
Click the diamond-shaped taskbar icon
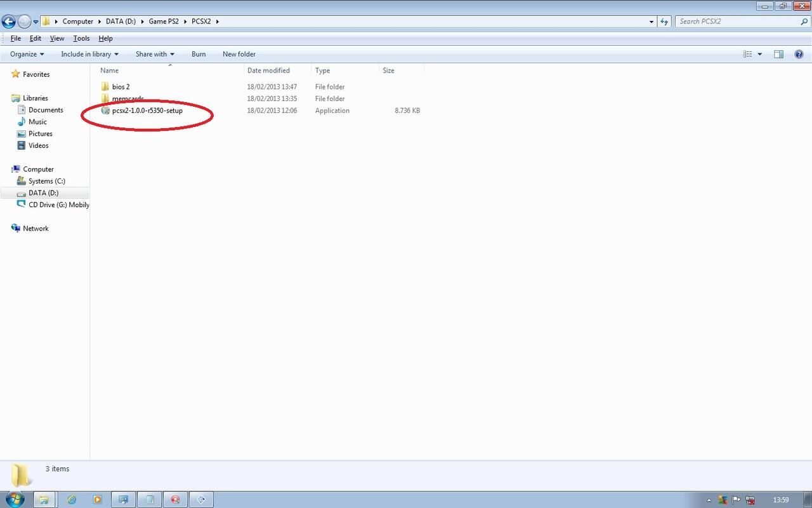(x=202, y=500)
